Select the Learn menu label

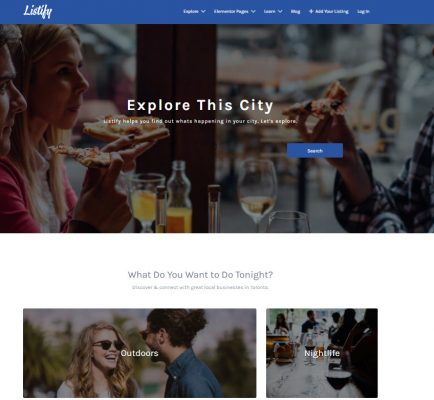tap(270, 11)
